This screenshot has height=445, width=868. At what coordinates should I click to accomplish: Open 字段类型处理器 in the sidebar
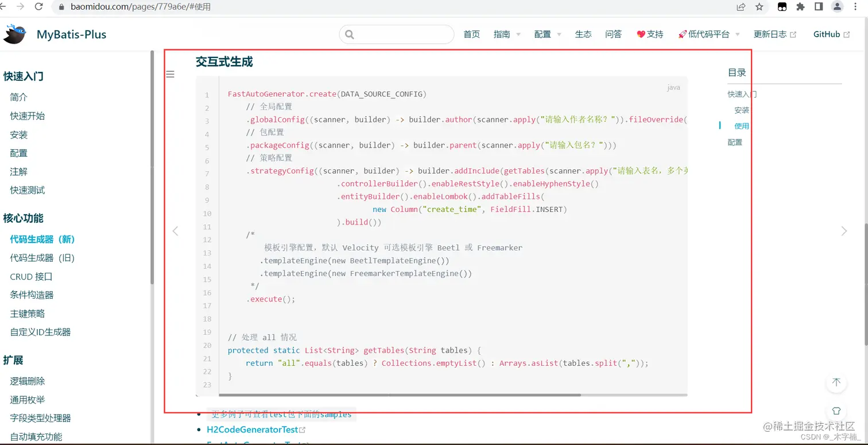(41, 418)
